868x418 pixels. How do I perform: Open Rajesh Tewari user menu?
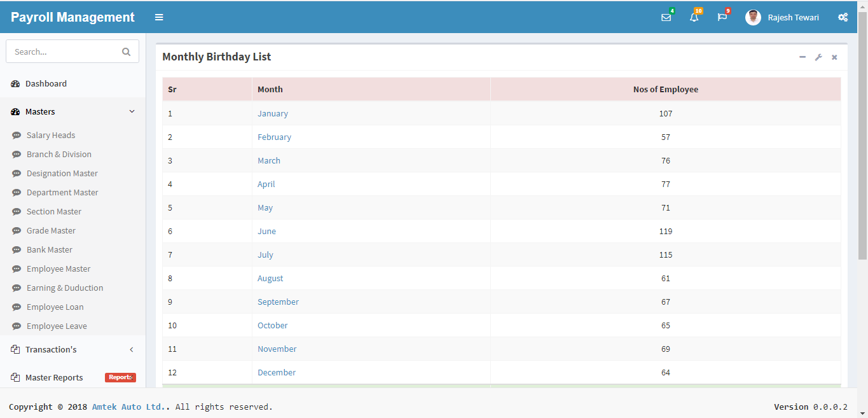(782, 17)
